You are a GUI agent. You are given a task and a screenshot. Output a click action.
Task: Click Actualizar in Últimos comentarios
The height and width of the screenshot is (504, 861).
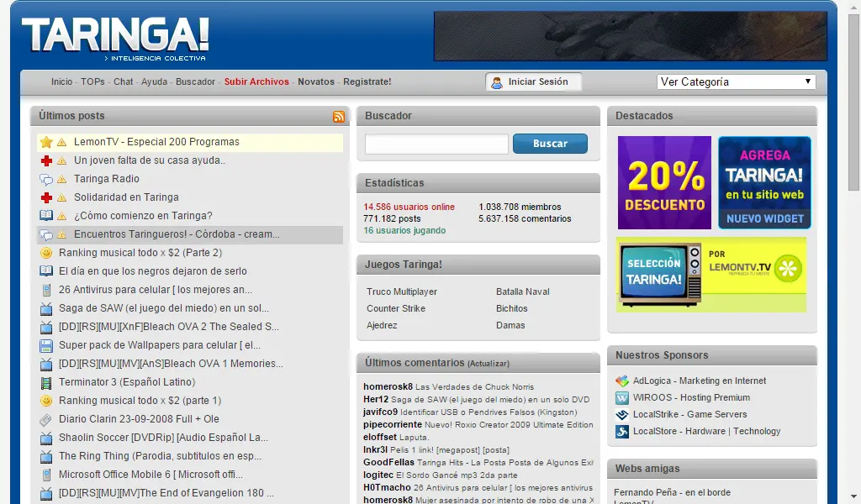489,364
